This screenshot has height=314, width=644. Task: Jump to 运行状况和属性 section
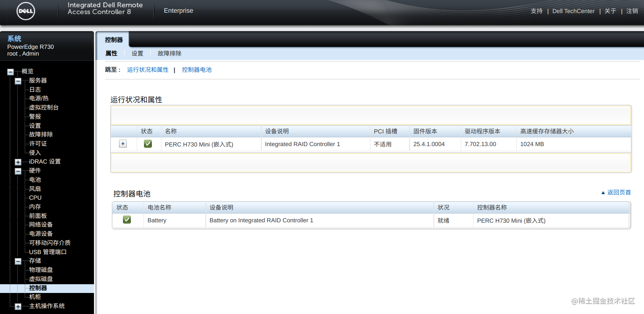(x=148, y=69)
